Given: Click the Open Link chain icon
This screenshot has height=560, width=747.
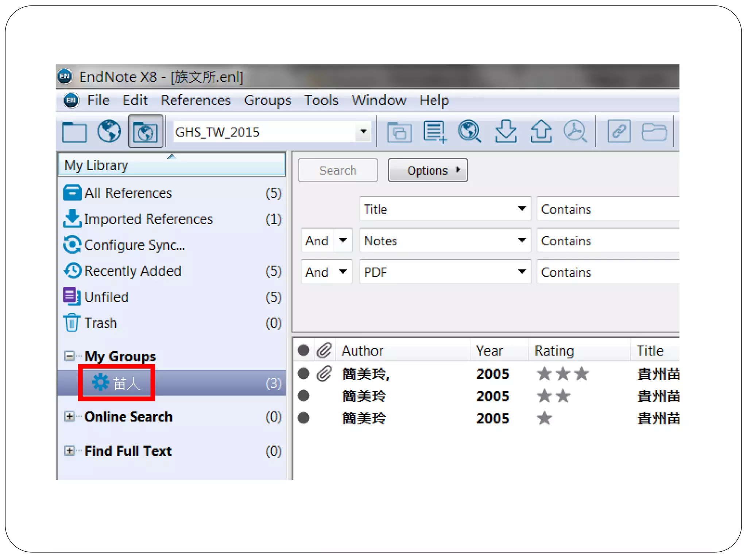Looking at the screenshot, I should click(x=619, y=132).
